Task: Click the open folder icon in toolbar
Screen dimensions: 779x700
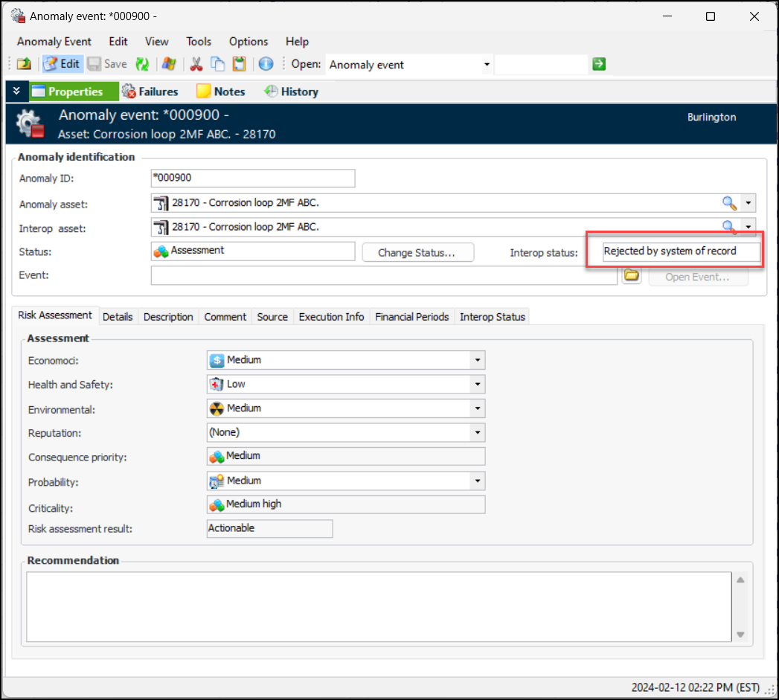Action: pyautogui.click(x=25, y=65)
